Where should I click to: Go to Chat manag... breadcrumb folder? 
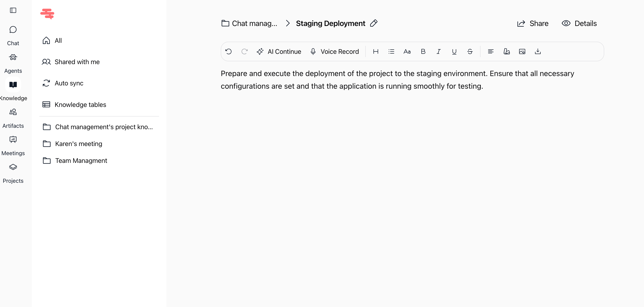pos(249,24)
